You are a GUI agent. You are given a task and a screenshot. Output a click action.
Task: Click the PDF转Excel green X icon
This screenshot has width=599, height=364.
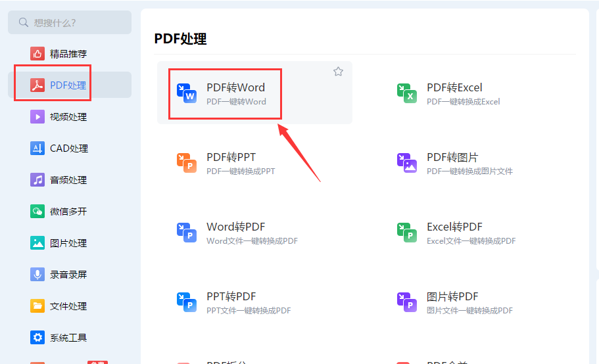[x=407, y=93]
